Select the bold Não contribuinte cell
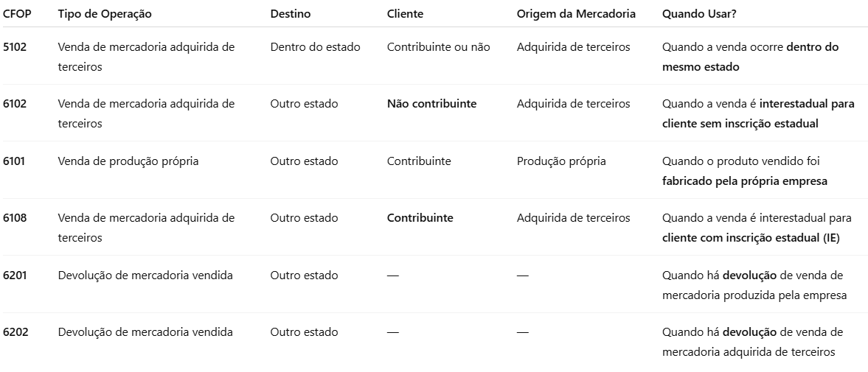This screenshot has width=868, height=372. 431,104
